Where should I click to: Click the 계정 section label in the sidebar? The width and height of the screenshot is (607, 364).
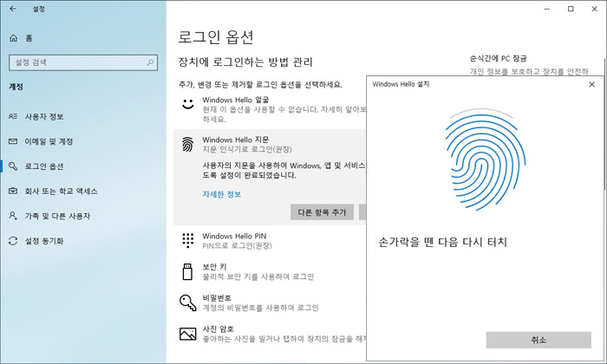[x=16, y=87]
